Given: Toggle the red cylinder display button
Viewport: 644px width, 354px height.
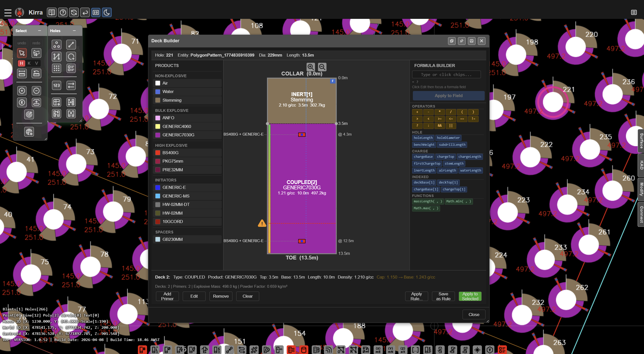Looking at the screenshot, I should tap(304, 350).
